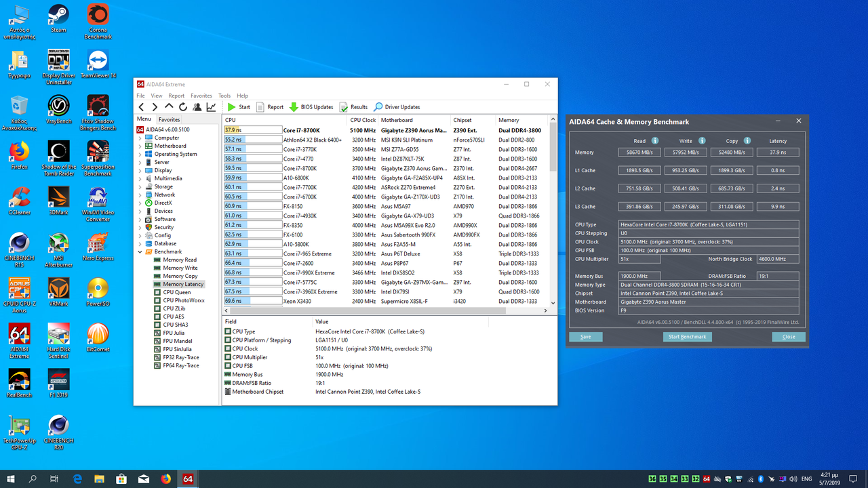Open benchmark Results in toolbar
868x488 pixels.
(x=353, y=107)
